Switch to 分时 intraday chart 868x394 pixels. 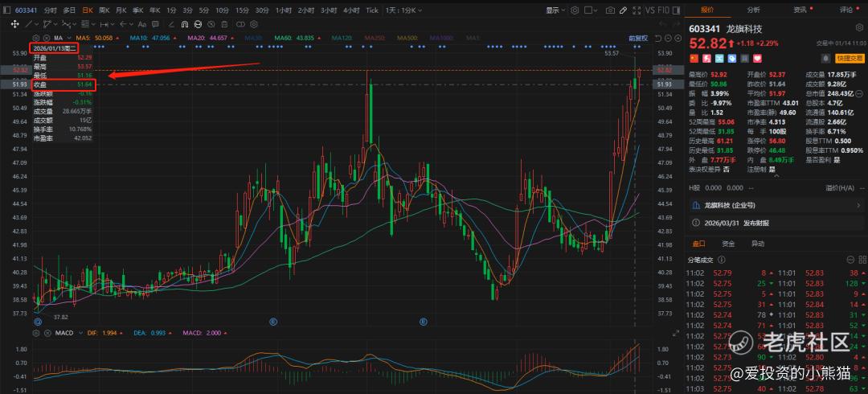[x=50, y=10]
